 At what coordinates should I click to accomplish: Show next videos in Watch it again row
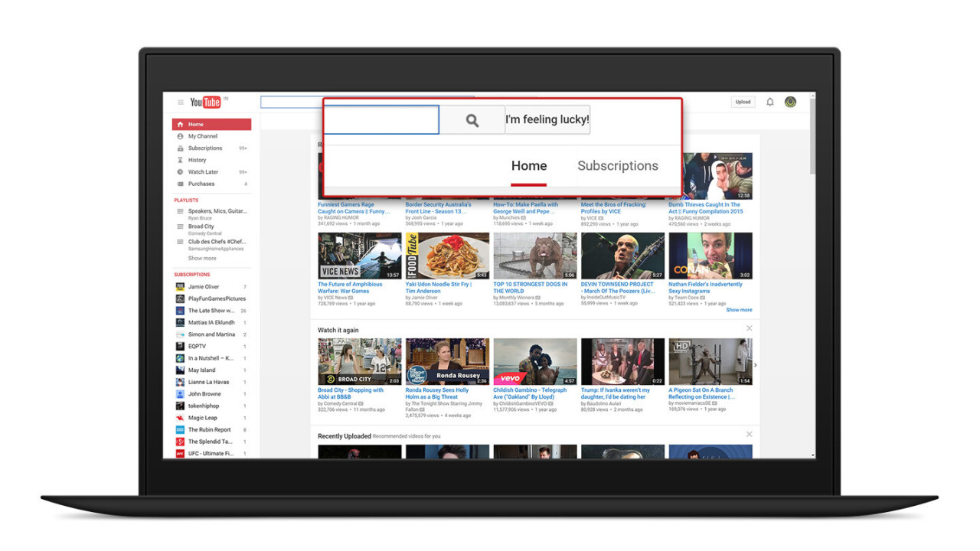point(755,365)
